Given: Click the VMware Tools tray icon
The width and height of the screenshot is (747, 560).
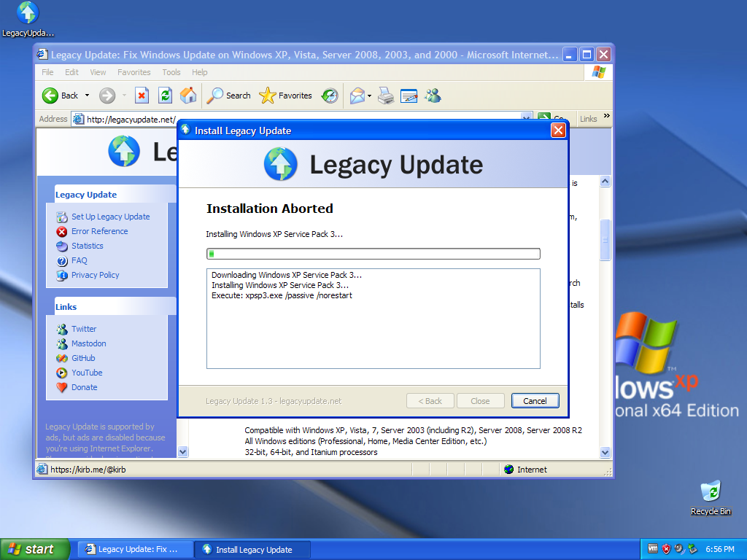Looking at the screenshot, I should click(x=653, y=549).
